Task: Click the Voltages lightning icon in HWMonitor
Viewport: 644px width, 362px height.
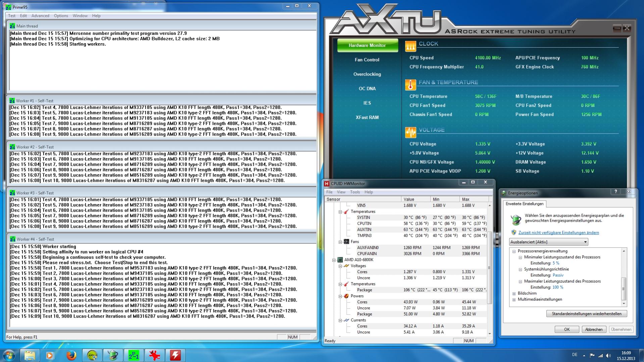Action: tap(346, 266)
